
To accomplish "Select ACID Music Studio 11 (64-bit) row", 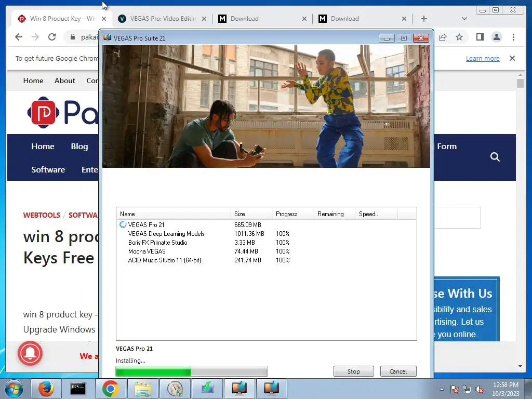I will click(x=266, y=260).
